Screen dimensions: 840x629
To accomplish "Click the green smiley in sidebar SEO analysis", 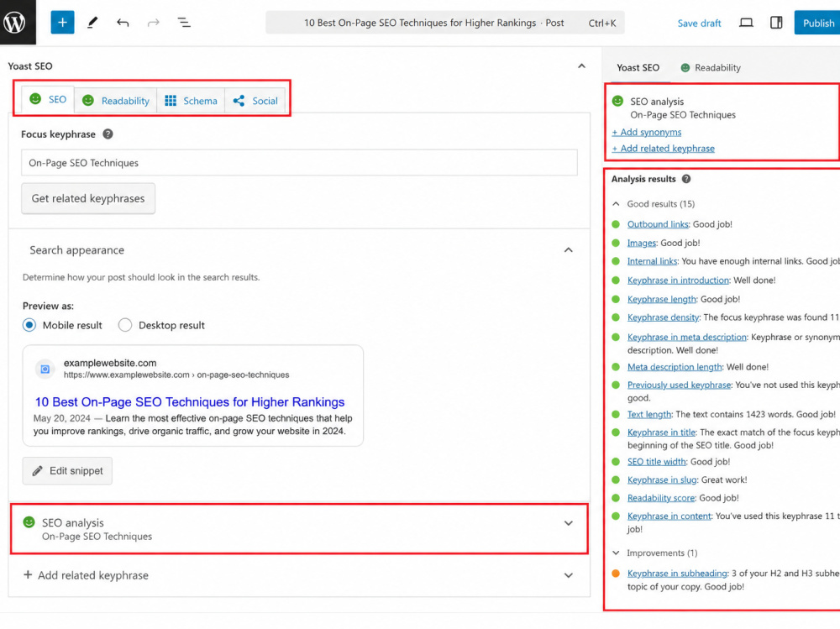I will click(617, 101).
